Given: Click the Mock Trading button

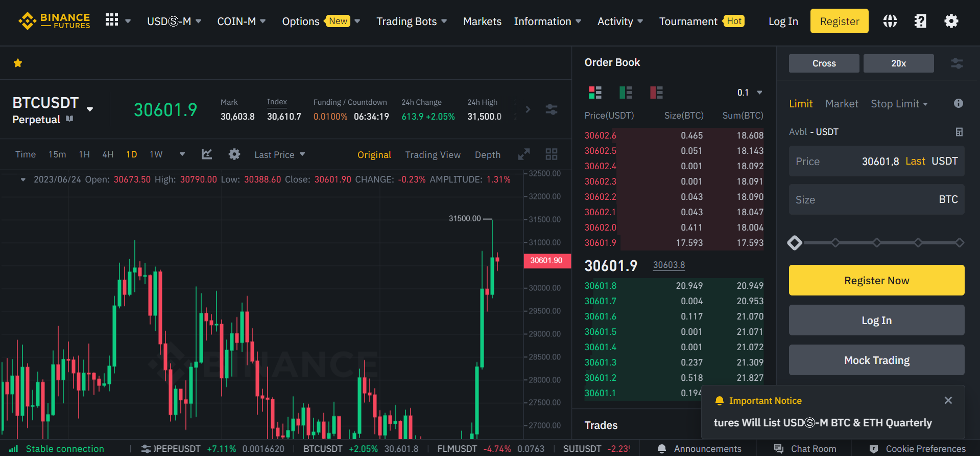Looking at the screenshot, I should click(876, 360).
